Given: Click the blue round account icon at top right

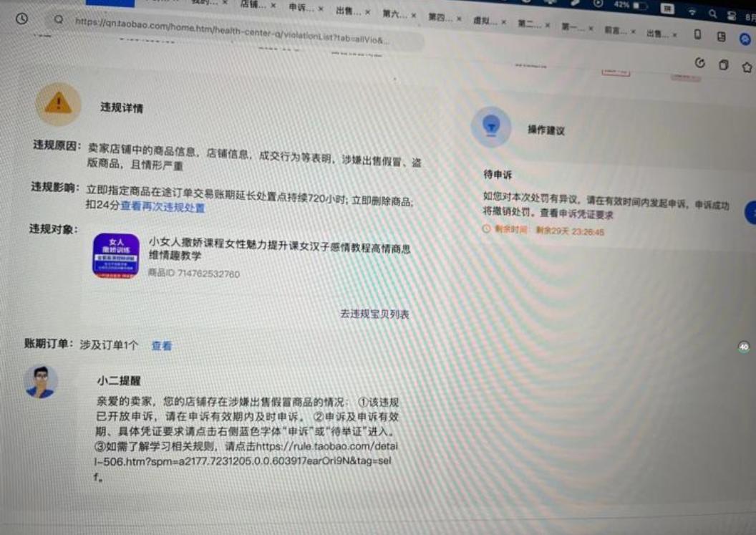Looking at the screenshot, I should point(745,39).
